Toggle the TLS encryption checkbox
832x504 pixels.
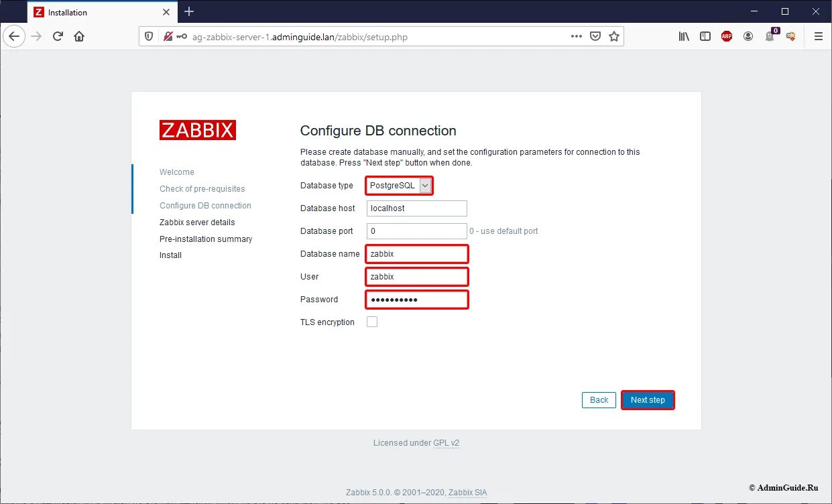coord(372,322)
